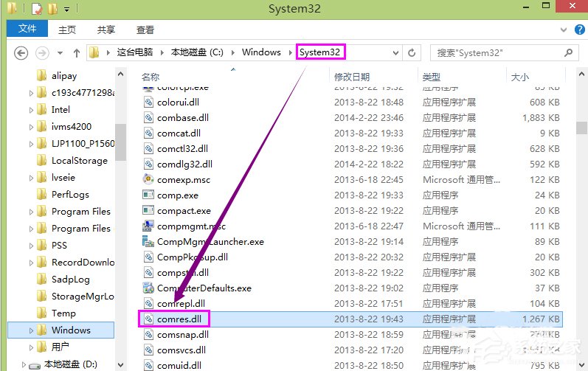
Task: Select the compmgmt.msc icon
Action: point(148,226)
